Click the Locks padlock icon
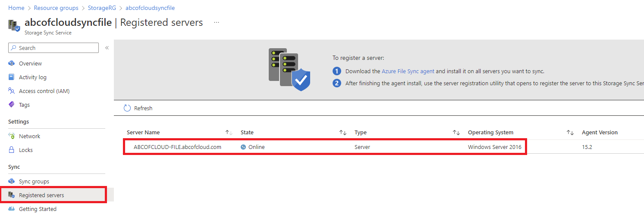Image resolution: width=644 pixels, height=223 pixels. pyautogui.click(x=12, y=150)
